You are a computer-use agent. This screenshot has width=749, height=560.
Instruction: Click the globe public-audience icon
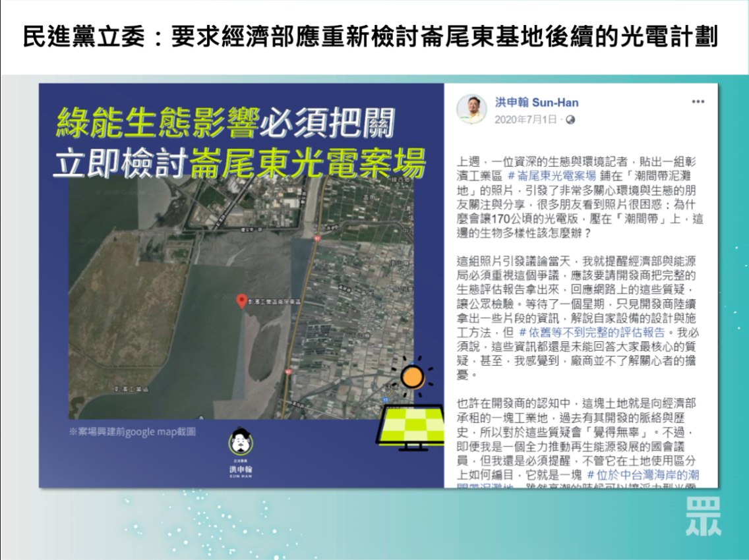click(x=571, y=120)
